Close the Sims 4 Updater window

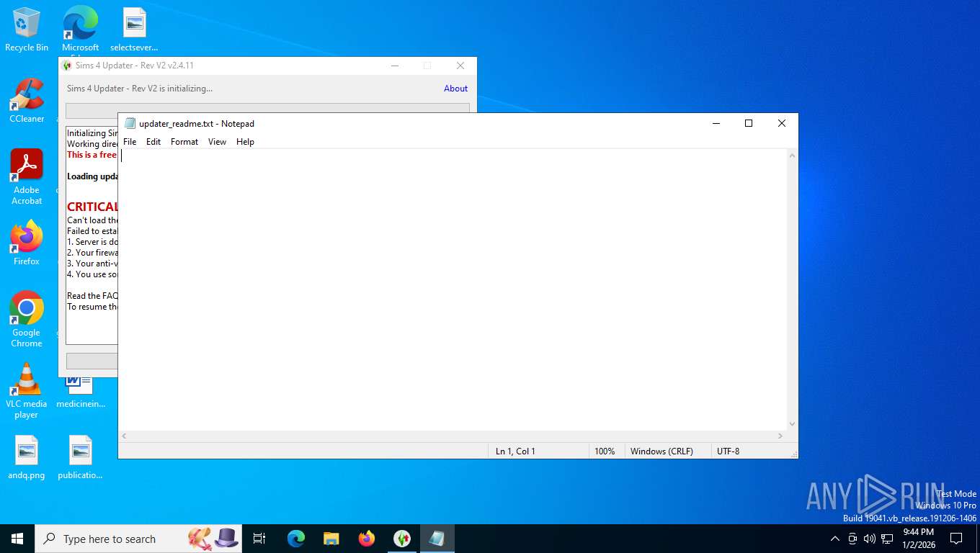click(x=460, y=66)
